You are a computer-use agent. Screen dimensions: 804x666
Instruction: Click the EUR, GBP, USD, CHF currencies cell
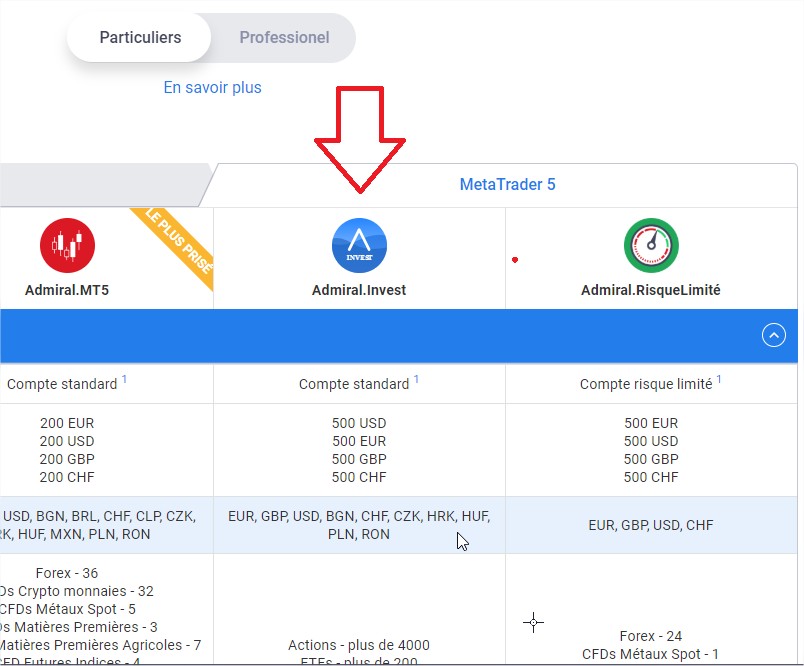pos(651,525)
